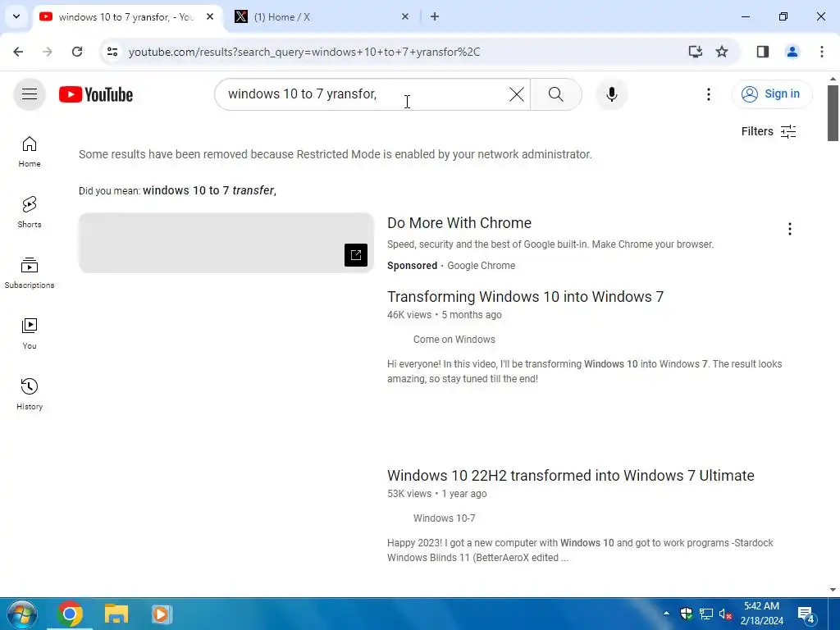Screen dimensions: 840x630
Task: Submit search with the magnifying glass button
Action: (556, 94)
